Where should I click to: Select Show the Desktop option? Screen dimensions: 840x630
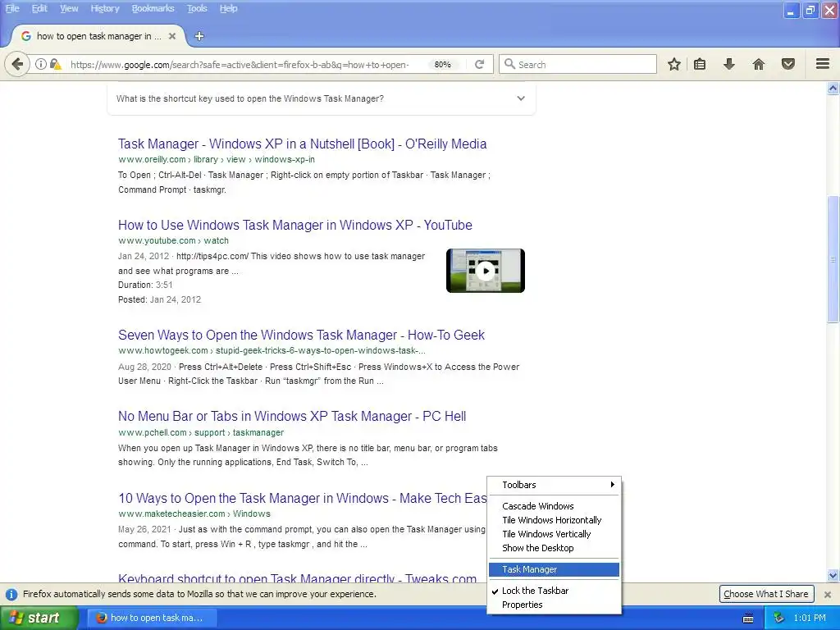554,548
